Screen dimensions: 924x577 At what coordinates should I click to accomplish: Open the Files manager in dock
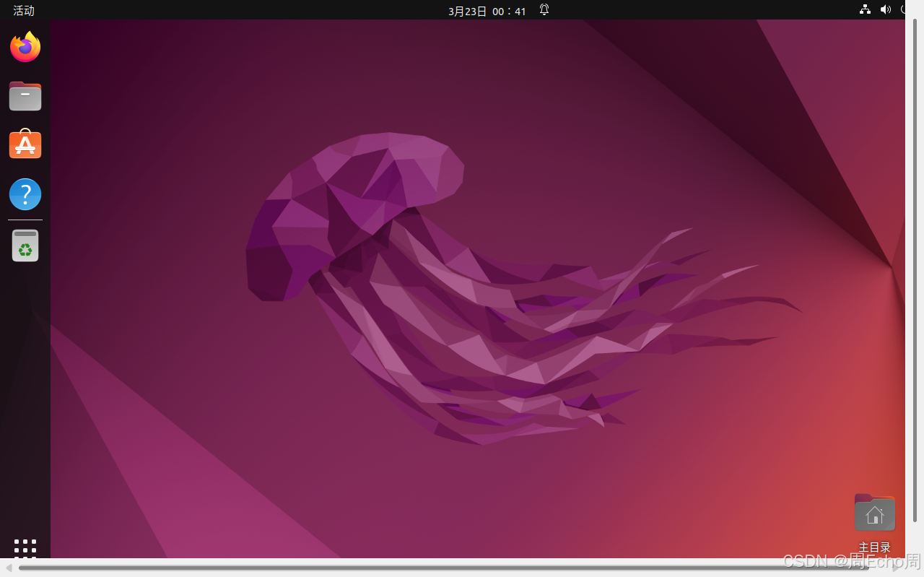(25, 96)
